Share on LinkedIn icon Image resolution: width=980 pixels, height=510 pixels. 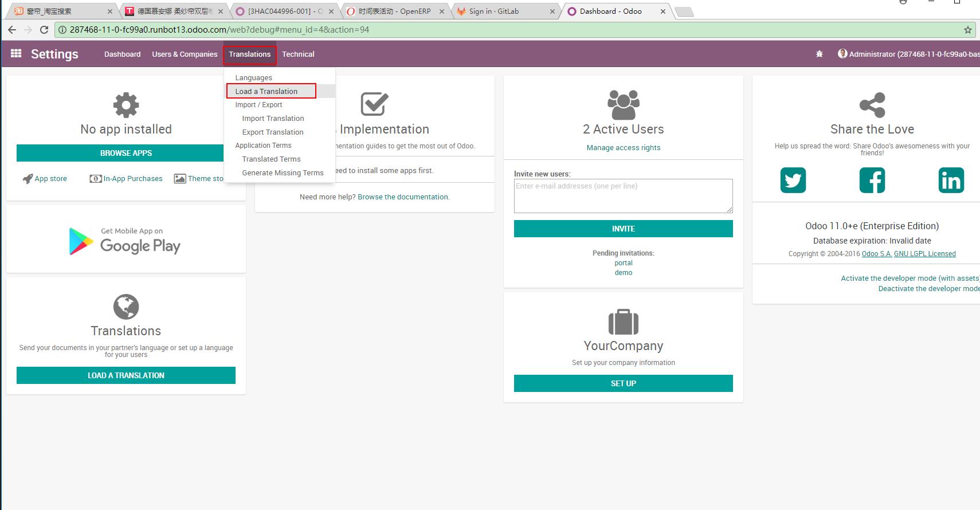tap(951, 181)
